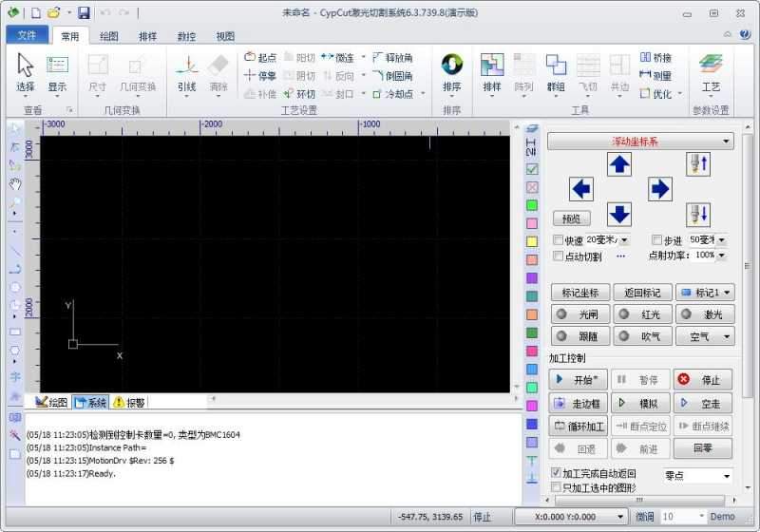Click the 冷却点 cooling point tool
This screenshot has width=760, height=532.
(x=393, y=93)
